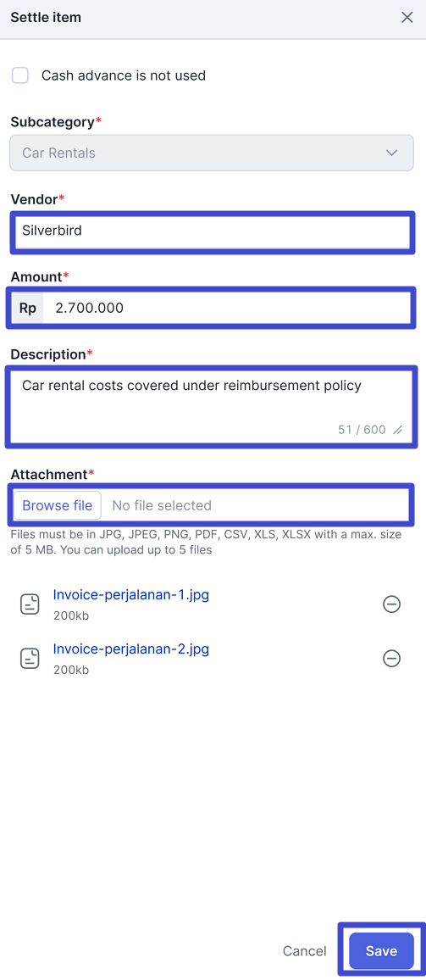This screenshot has height=980, width=426.
Task: Click the chevron arrow in Subcategory field
Action: (x=392, y=153)
